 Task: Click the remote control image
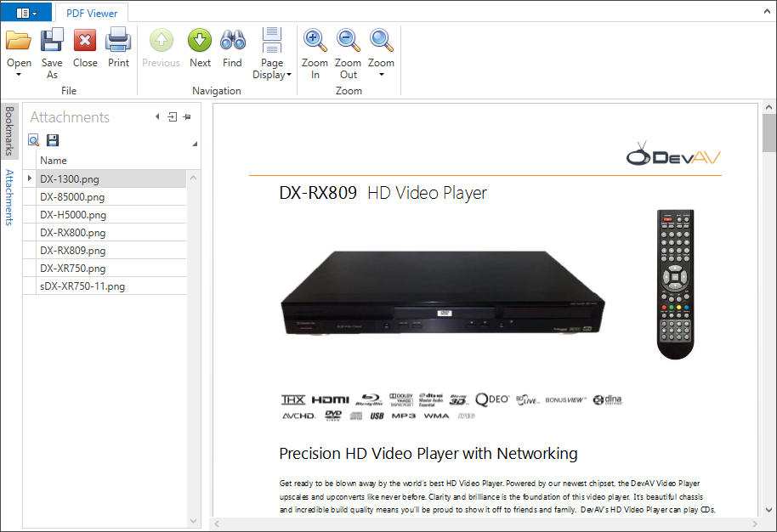coord(676,284)
